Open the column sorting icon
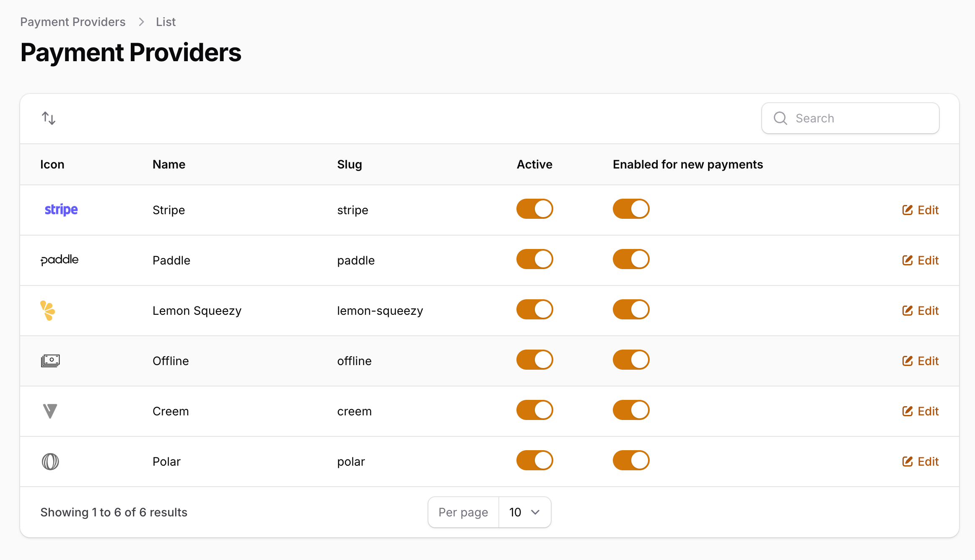The height and width of the screenshot is (560, 975). click(x=48, y=118)
